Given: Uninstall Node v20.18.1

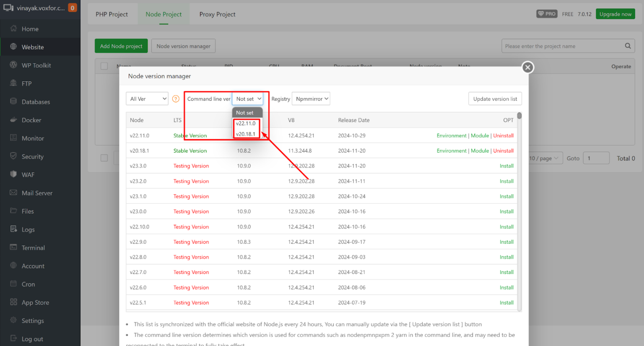Looking at the screenshot, I should (504, 150).
